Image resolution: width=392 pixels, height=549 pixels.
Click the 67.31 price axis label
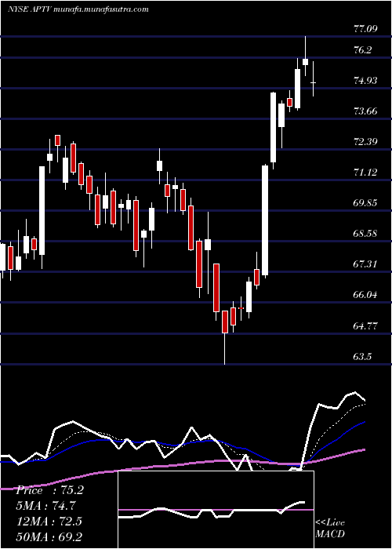[x=366, y=264]
